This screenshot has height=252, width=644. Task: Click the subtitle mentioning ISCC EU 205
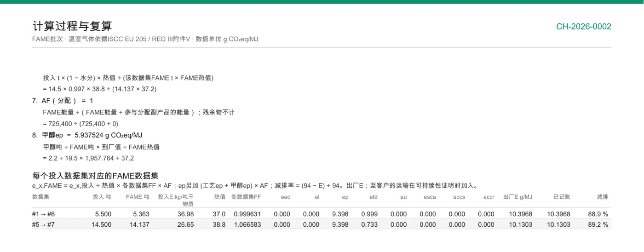tap(145, 39)
